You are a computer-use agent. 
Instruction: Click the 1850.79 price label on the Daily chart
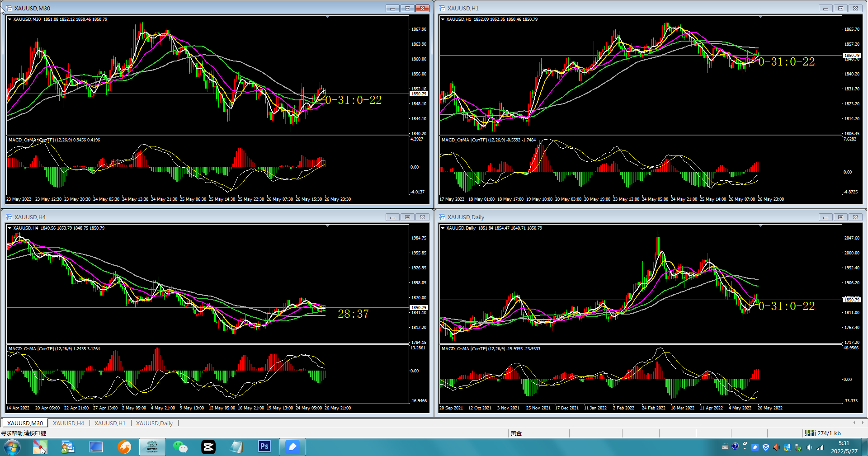pos(852,300)
